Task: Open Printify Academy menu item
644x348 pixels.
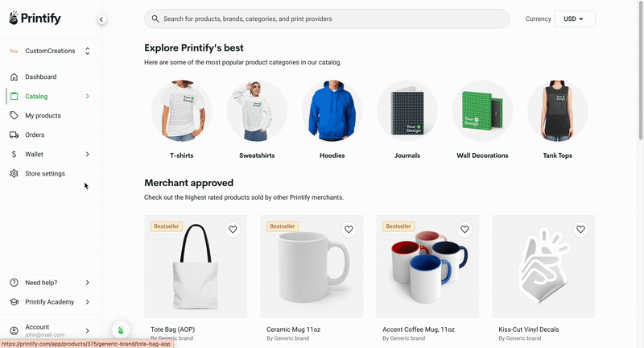Action: point(50,302)
